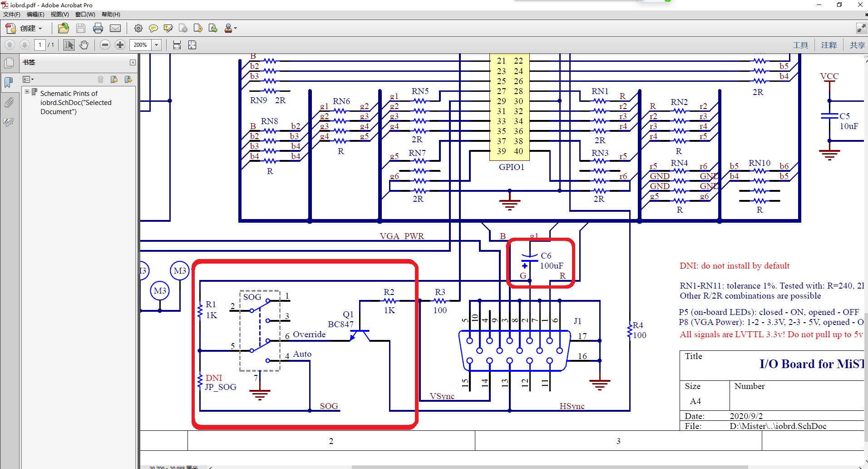This screenshot has height=469, width=868.
Task: Open the 视图(V) menu
Action: (x=59, y=15)
